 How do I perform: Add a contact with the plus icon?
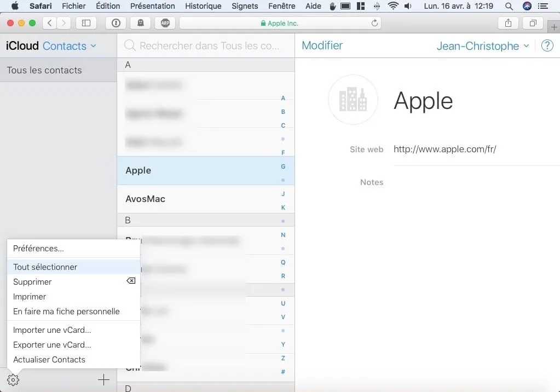(x=103, y=379)
